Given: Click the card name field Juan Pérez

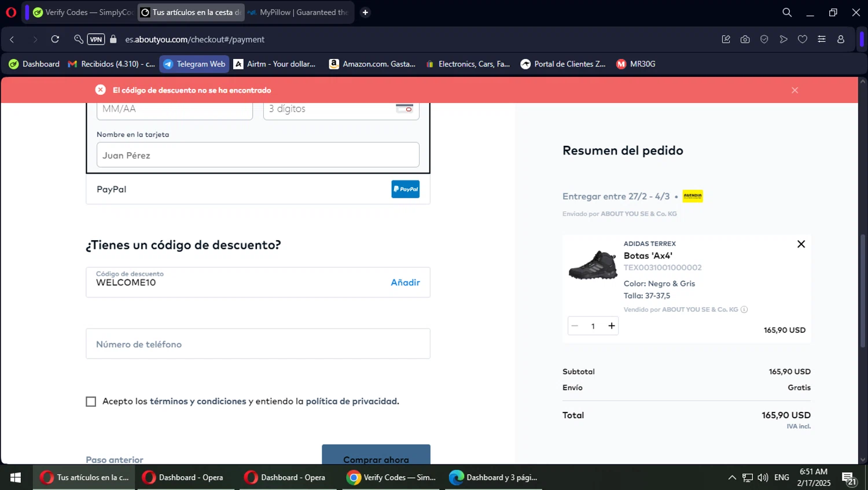Looking at the screenshot, I should (x=258, y=155).
